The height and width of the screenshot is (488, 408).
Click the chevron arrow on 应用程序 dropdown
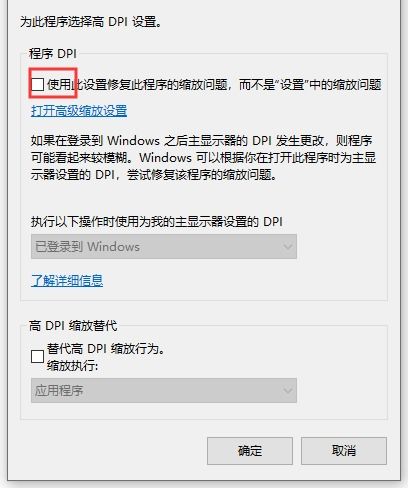tap(287, 390)
